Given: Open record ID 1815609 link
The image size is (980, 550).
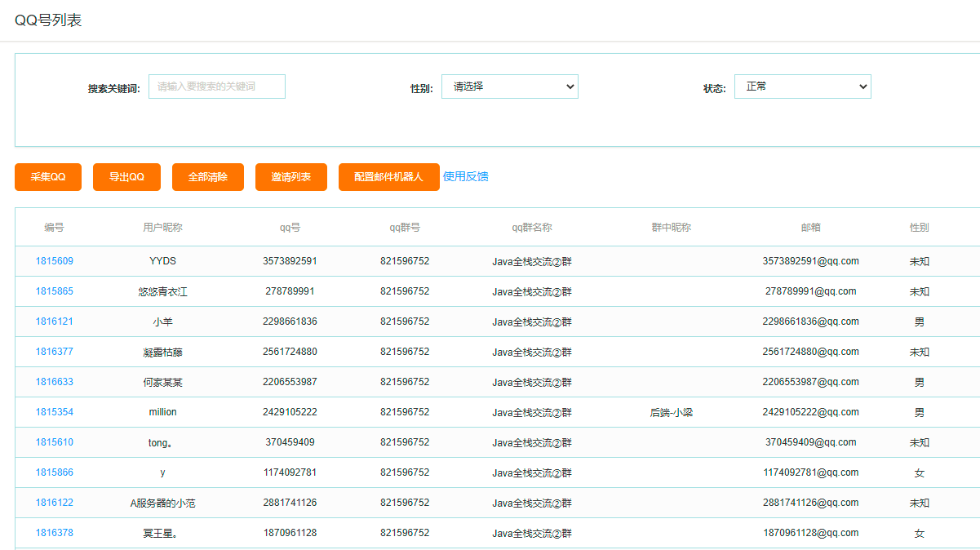Looking at the screenshot, I should pos(54,261).
